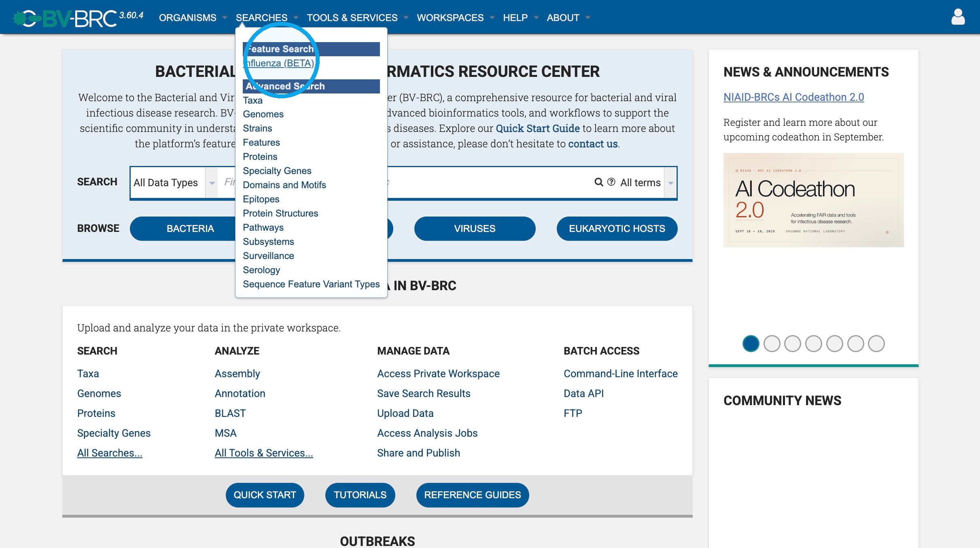Viewport: 980px width, 548px height.
Task: Select the second news carousel dot
Action: (x=772, y=344)
